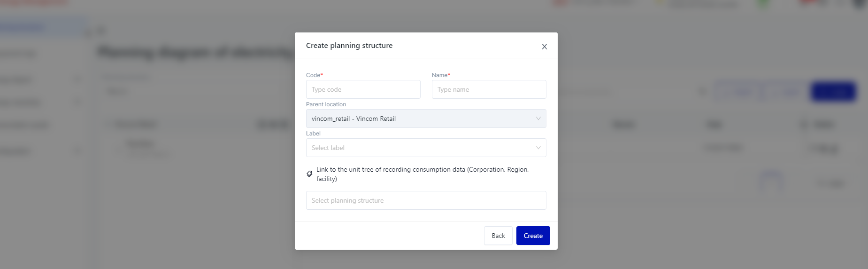Click the Link to the unit tree text

422,174
